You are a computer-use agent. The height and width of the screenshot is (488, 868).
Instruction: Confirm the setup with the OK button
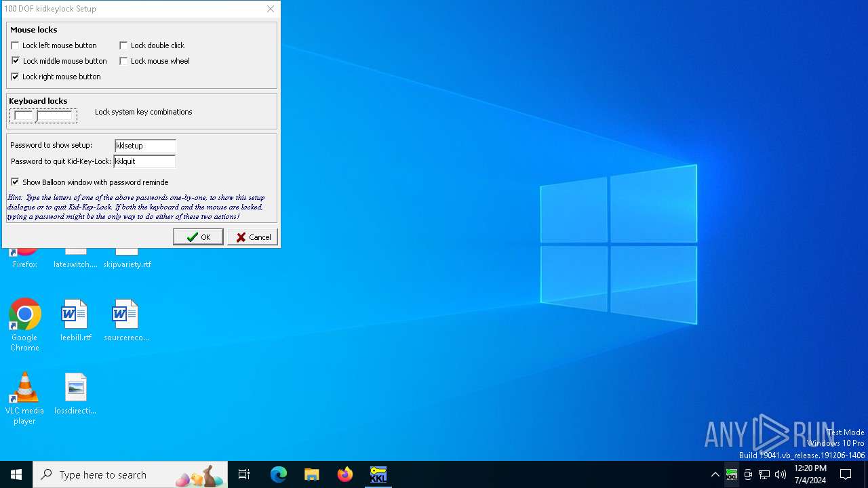coord(198,237)
